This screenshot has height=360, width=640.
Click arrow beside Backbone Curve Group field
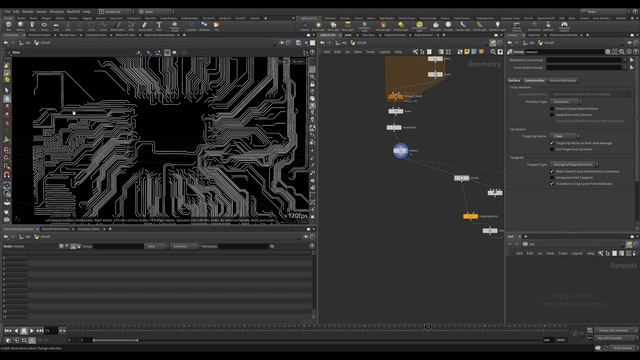coord(631,60)
